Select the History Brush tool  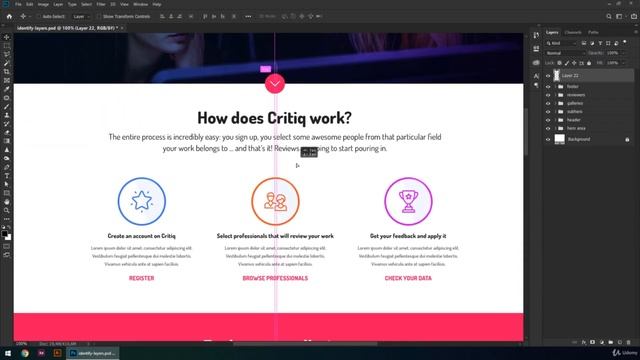pyautogui.click(x=7, y=124)
